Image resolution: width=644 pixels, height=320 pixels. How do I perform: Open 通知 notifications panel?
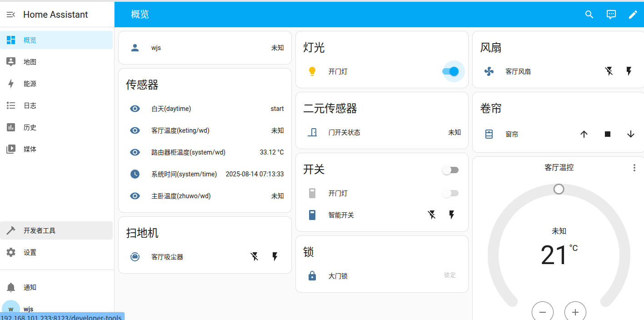click(x=56, y=287)
